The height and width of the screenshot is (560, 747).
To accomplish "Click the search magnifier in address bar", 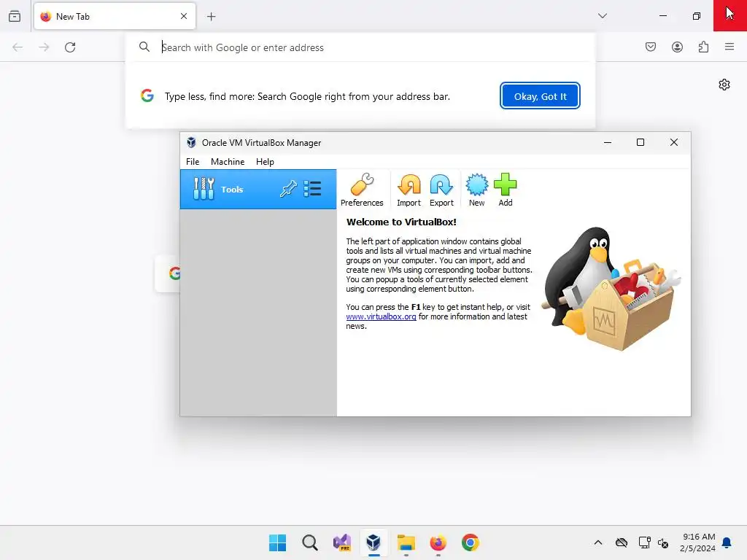I will [x=144, y=47].
